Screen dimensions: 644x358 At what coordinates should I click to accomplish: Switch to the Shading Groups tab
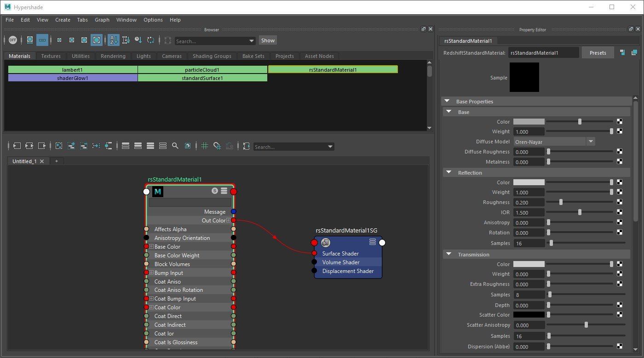point(212,56)
